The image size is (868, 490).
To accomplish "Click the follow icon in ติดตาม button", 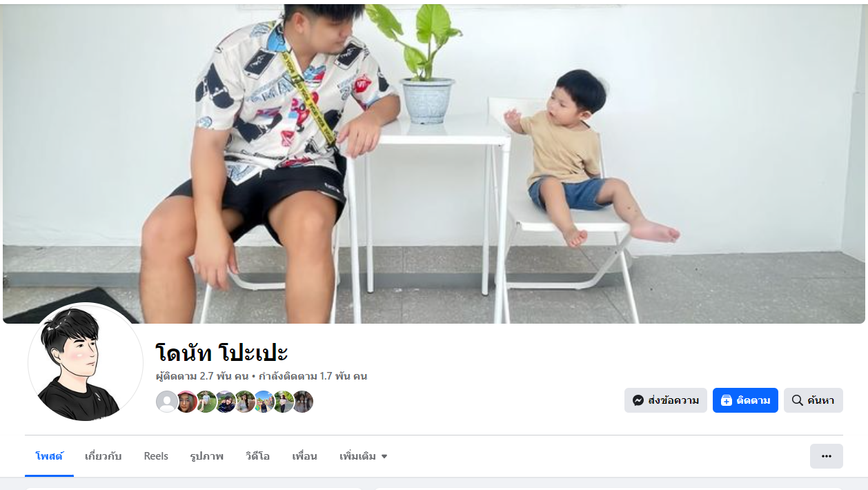I will [726, 400].
